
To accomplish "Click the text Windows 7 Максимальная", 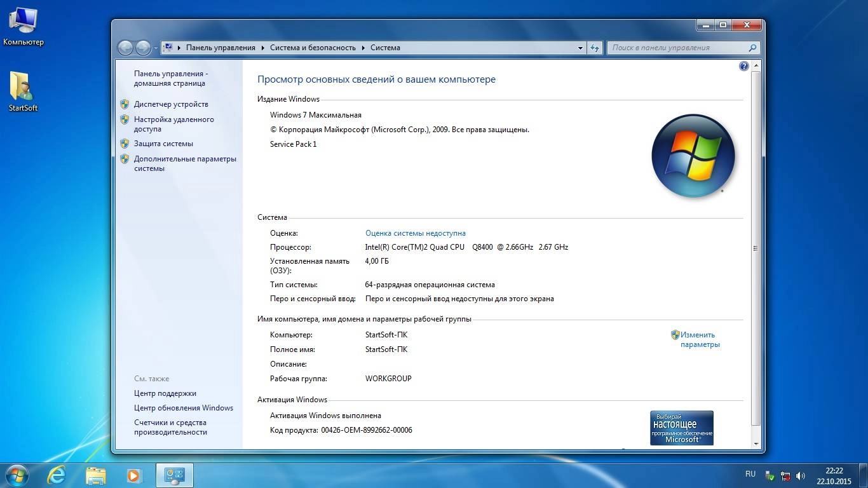I will 316,115.
